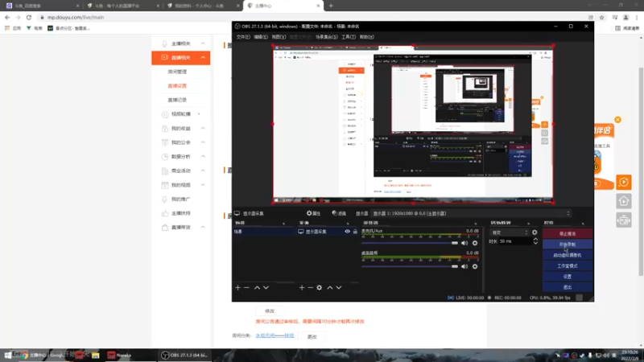Expand the 数据分析 sidebar section
The height and width of the screenshot is (362, 644).
point(180,156)
